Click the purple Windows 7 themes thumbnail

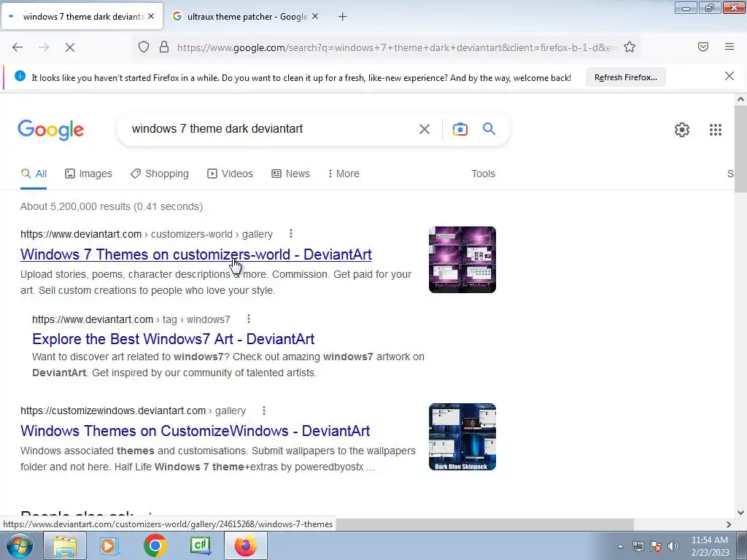tap(462, 260)
